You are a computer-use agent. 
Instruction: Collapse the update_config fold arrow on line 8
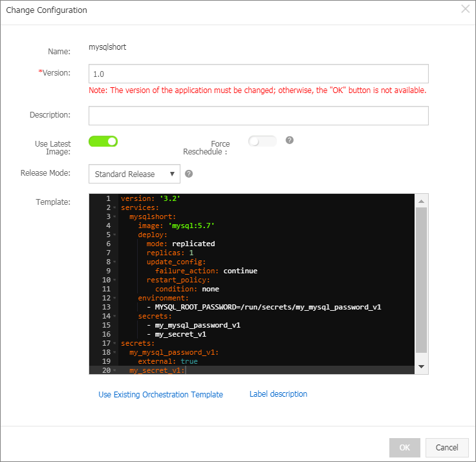(114, 262)
